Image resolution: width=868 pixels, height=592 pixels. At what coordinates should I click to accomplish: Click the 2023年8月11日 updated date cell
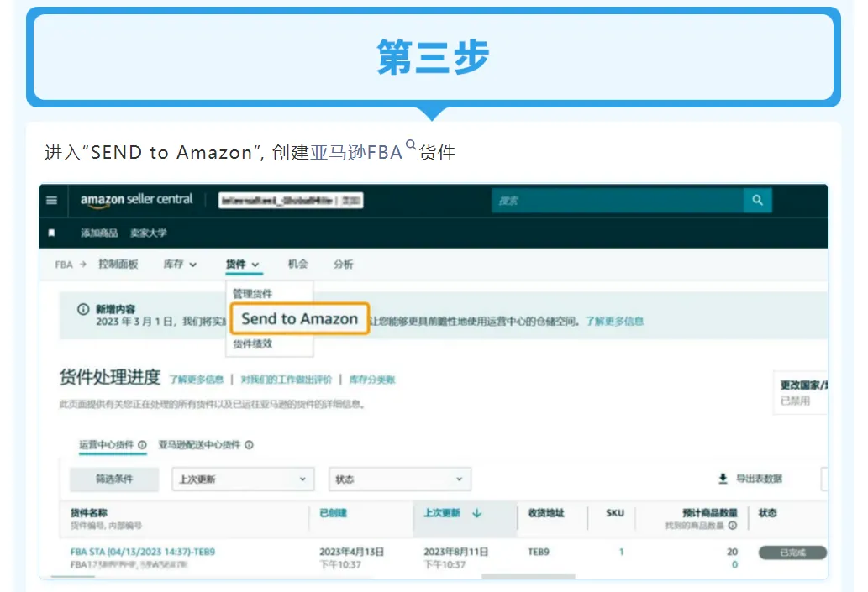click(x=456, y=552)
